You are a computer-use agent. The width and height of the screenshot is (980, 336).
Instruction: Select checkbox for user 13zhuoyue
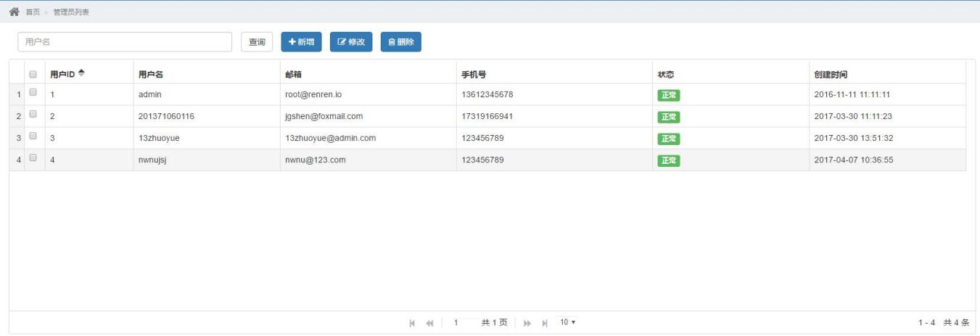[x=33, y=136]
